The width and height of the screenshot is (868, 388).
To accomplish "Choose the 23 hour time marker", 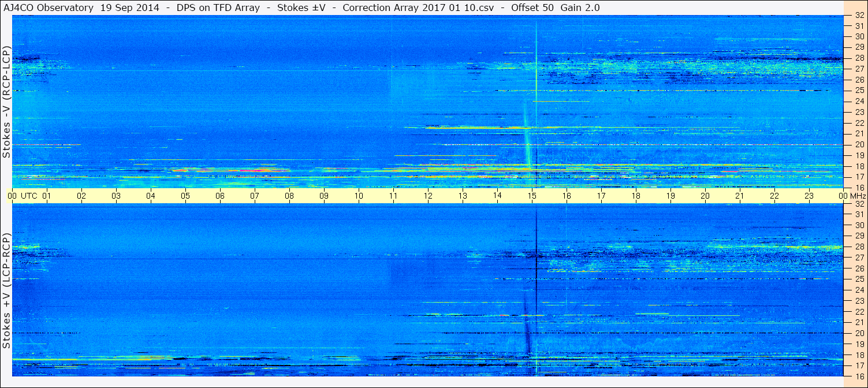I will pos(809,196).
